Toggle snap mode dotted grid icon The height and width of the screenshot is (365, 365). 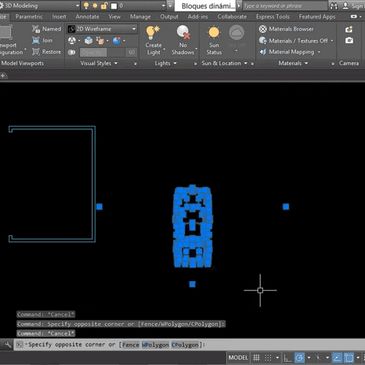click(268, 358)
